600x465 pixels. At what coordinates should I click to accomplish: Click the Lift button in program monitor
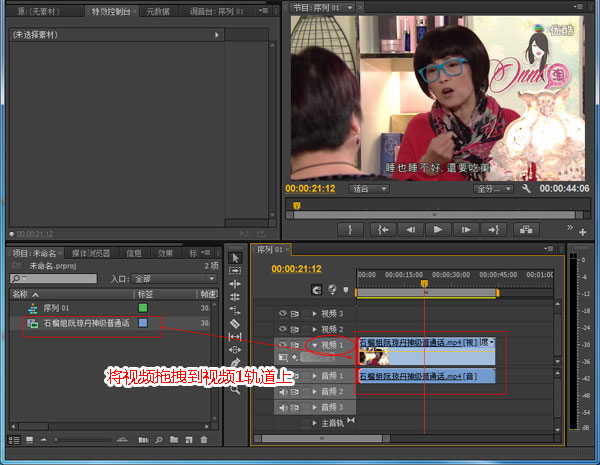click(526, 230)
